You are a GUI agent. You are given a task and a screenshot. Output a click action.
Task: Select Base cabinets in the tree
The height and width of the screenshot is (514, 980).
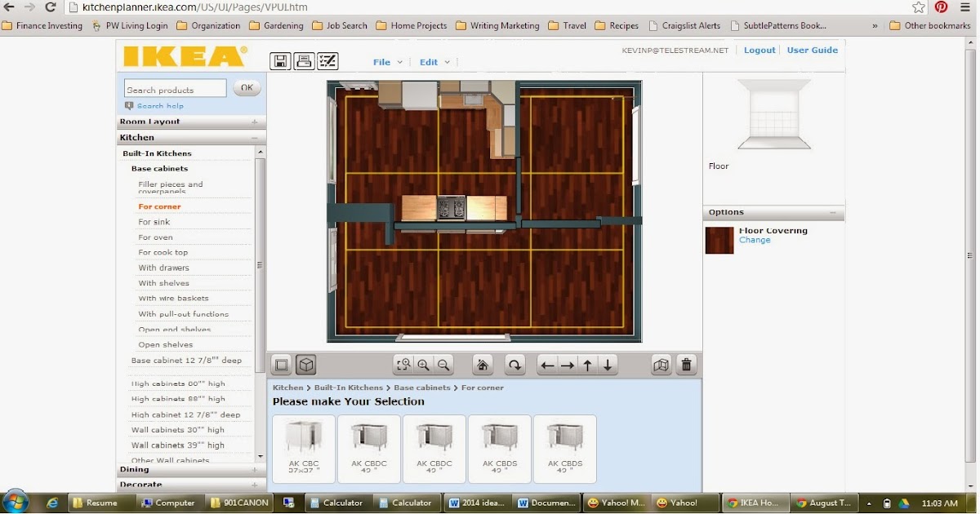pos(159,169)
